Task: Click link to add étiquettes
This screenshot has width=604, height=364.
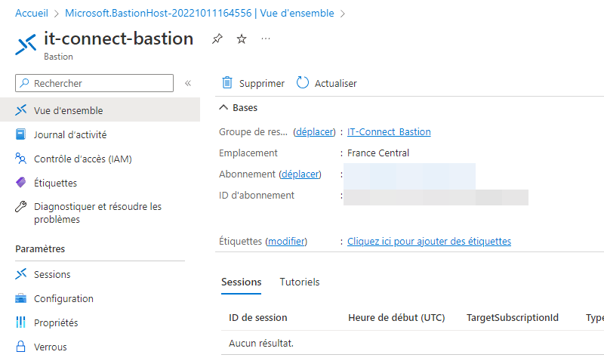Action: [x=429, y=242]
